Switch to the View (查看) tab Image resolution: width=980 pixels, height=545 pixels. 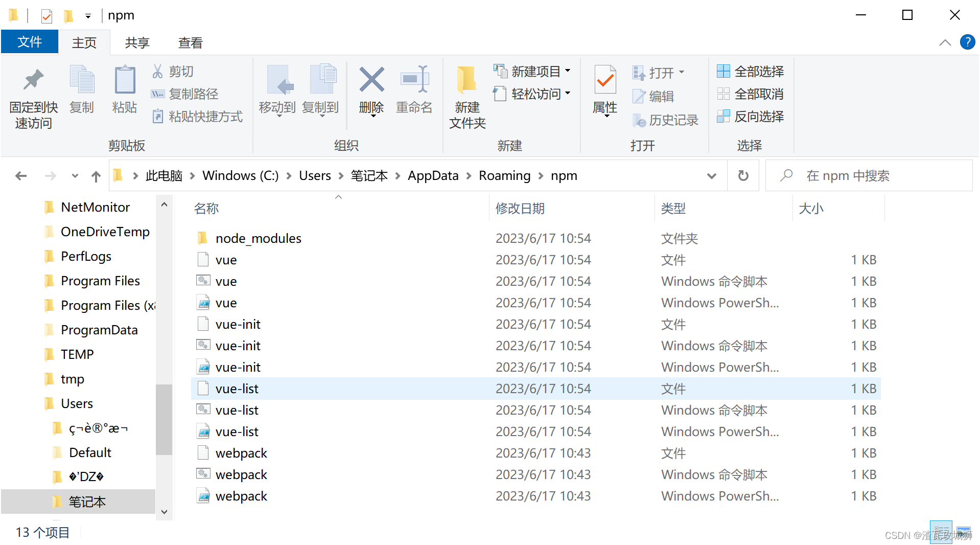[191, 42]
